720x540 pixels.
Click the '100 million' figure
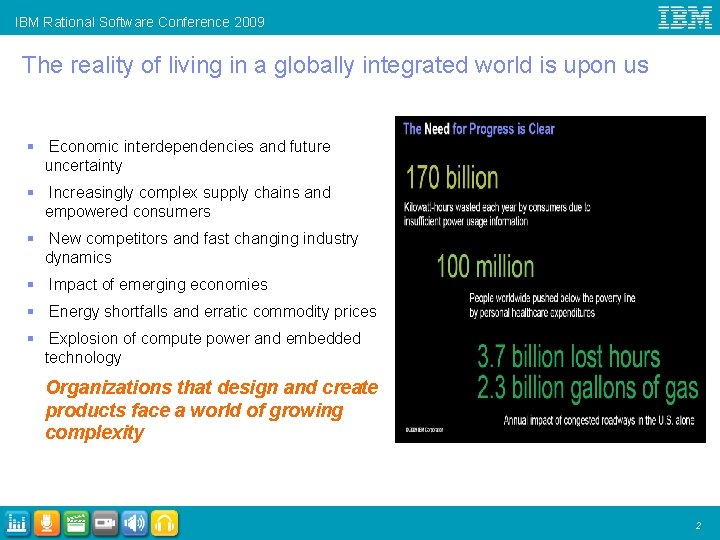click(485, 266)
